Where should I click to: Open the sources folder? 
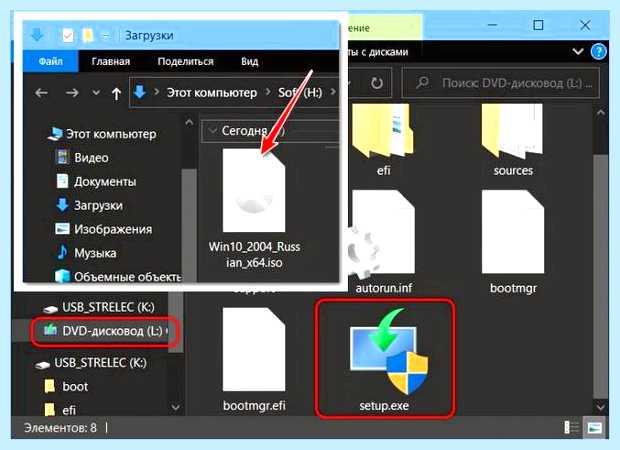click(x=513, y=139)
